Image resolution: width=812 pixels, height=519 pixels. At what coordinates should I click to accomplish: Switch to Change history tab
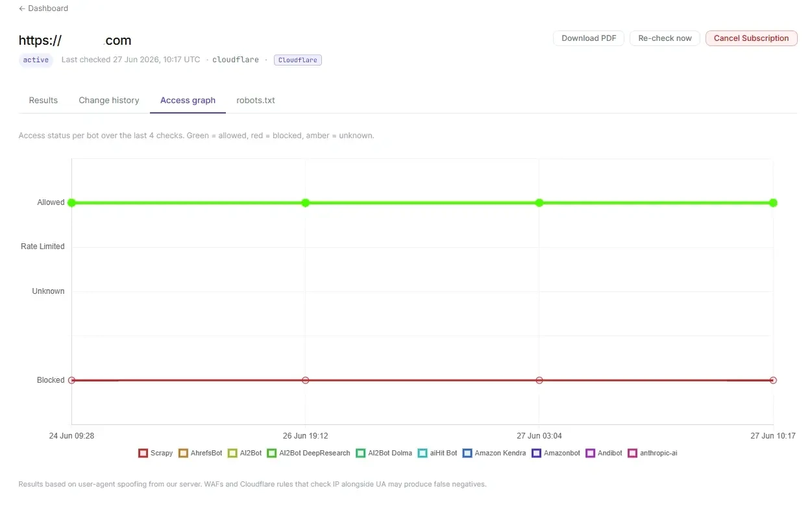(x=109, y=101)
